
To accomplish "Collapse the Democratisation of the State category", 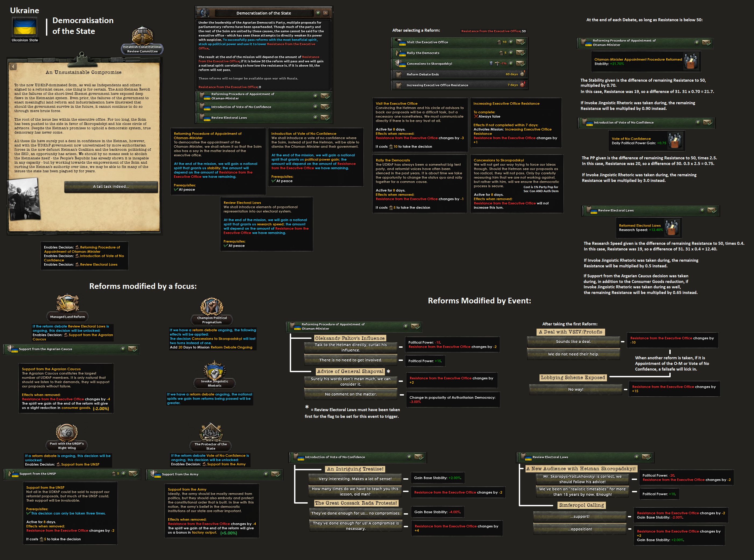I will (326, 13).
